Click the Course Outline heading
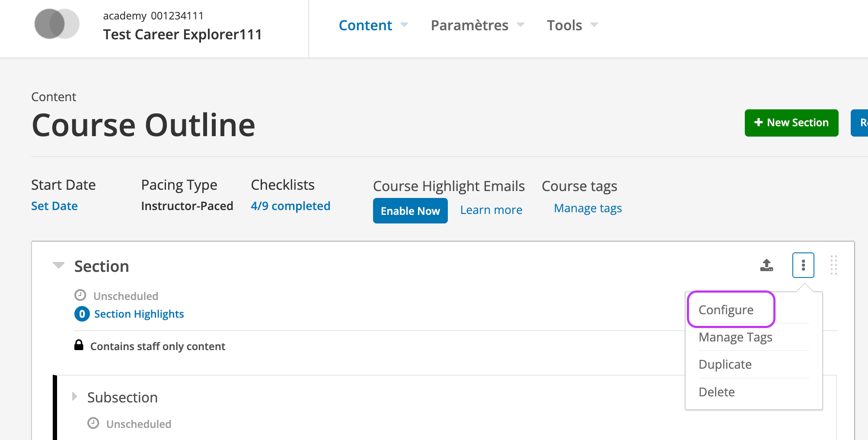Viewport: 868px width, 440px height. tap(144, 125)
